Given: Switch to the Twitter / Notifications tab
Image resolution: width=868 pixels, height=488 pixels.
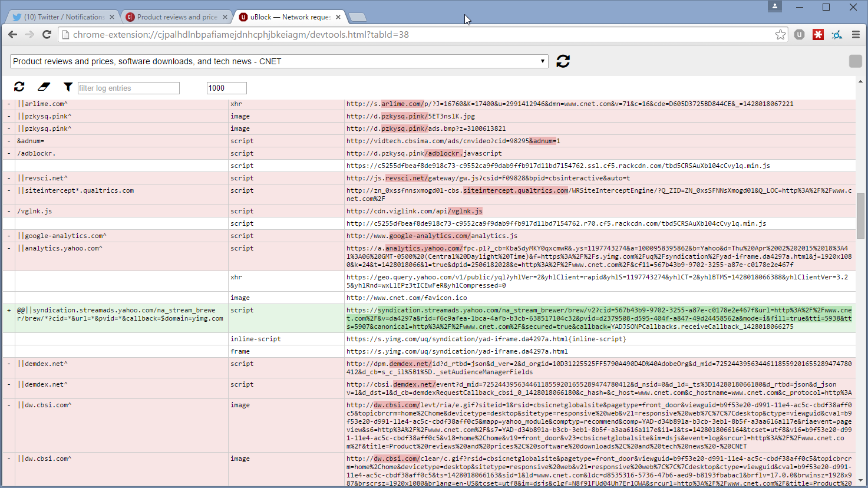Looking at the screenshot, I should 63,17.
